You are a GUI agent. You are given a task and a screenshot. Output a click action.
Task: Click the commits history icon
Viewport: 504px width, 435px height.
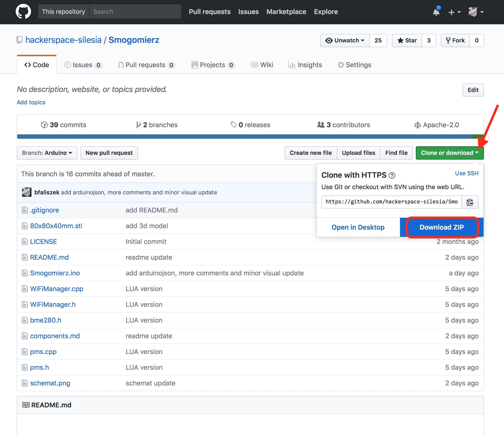point(44,125)
